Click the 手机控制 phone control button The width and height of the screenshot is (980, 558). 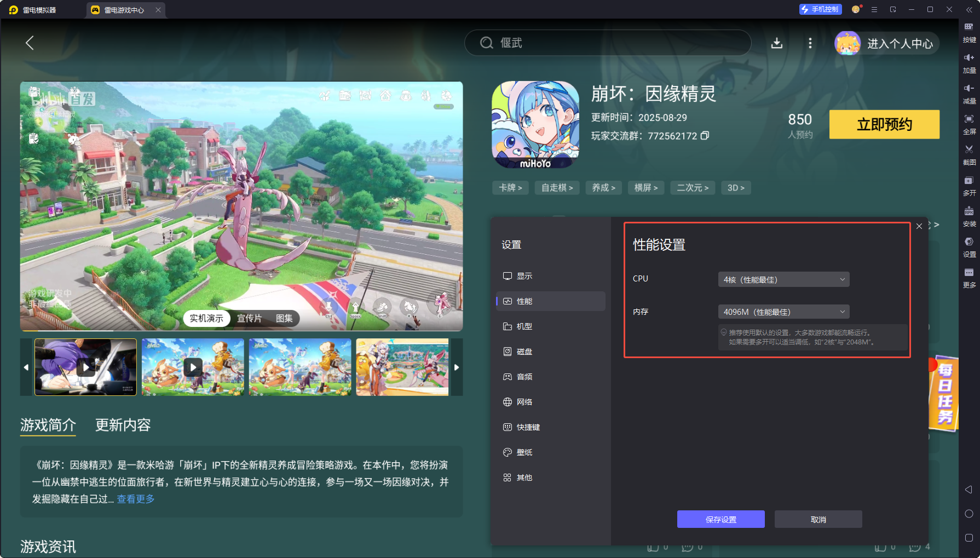820,9
